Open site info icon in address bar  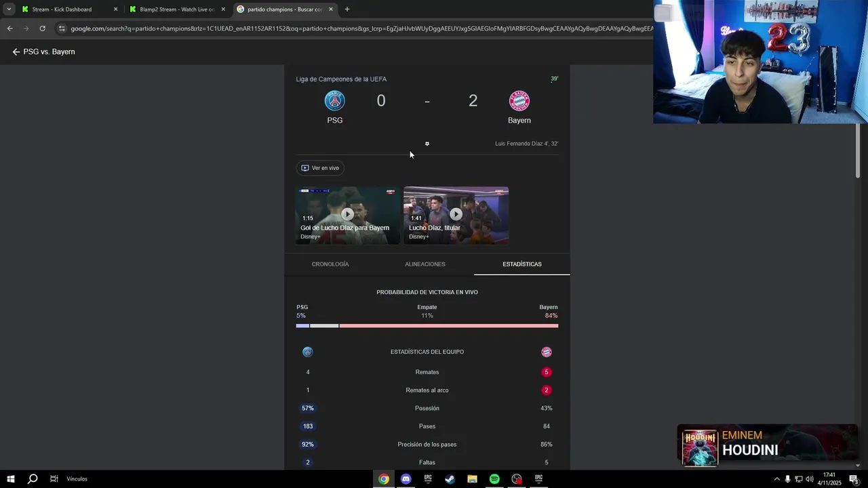[x=62, y=28]
